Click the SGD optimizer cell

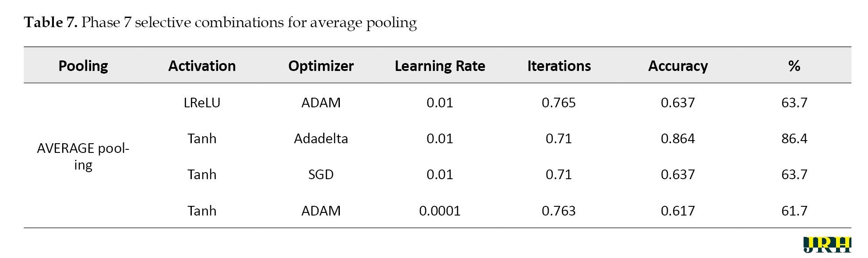click(x=321, y=174)
